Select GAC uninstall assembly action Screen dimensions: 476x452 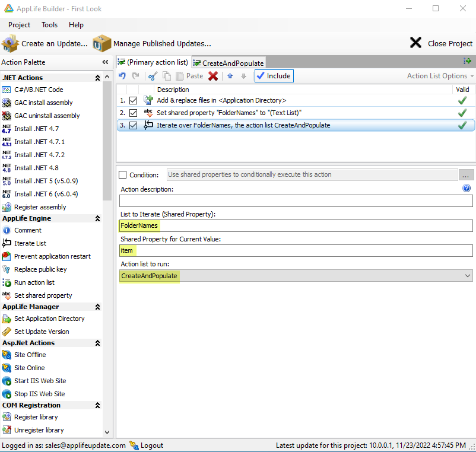click(x=41, y=116)
